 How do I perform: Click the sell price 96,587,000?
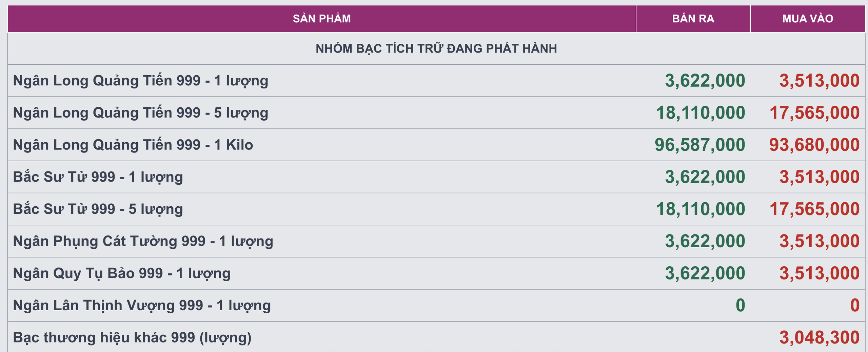[700, 145]
